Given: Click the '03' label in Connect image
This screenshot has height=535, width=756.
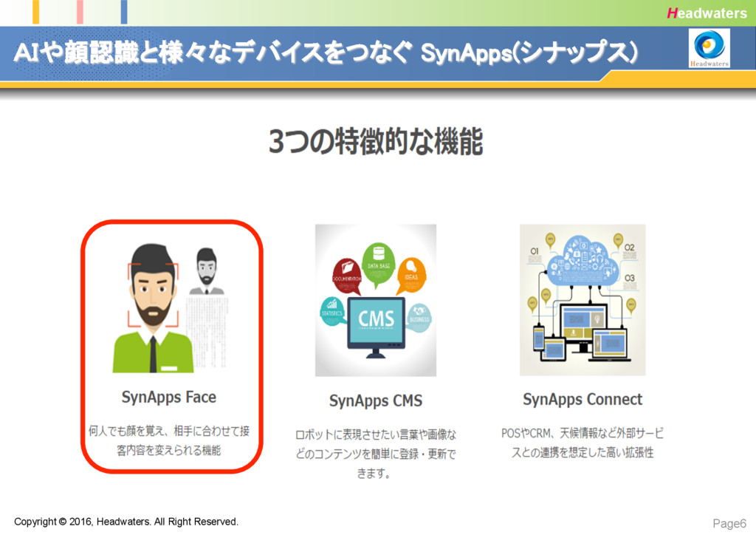Looking at the screenshot, I should pos(629,278).
